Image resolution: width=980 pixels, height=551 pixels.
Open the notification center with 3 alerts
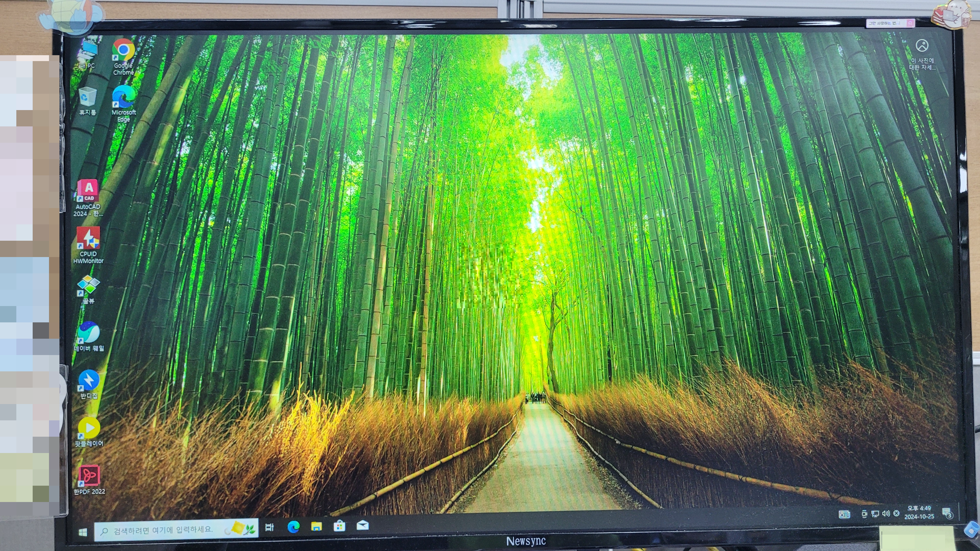(x=947, y=513)
